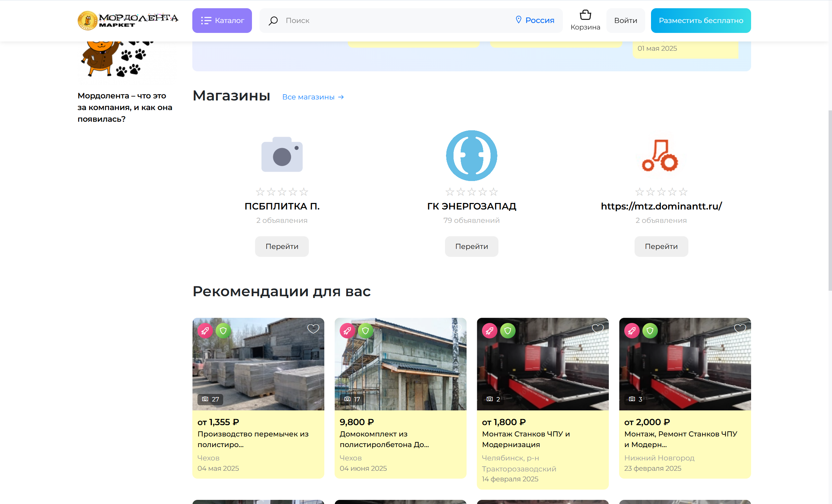Screen dimensions: 832x504
Task: Rate ПСБПЛИТКА П. with star rating
Action: pyautogui.click(x=282, y=192)
